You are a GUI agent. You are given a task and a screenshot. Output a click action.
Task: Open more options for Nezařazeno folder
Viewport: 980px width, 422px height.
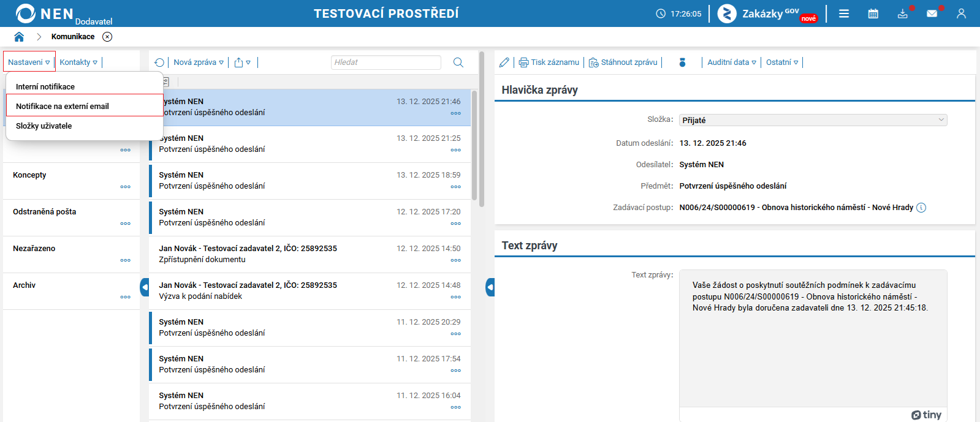(126, 260)
